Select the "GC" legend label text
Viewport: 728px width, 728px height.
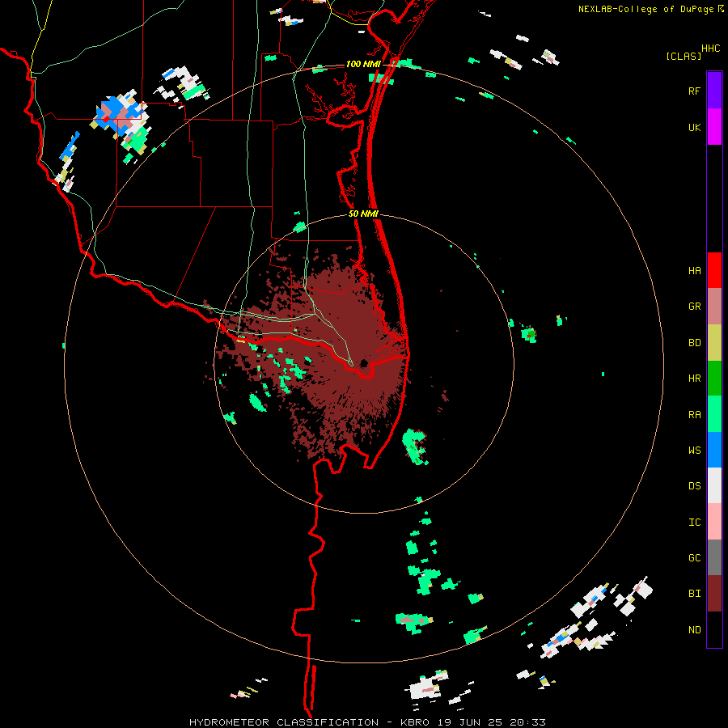694,558
